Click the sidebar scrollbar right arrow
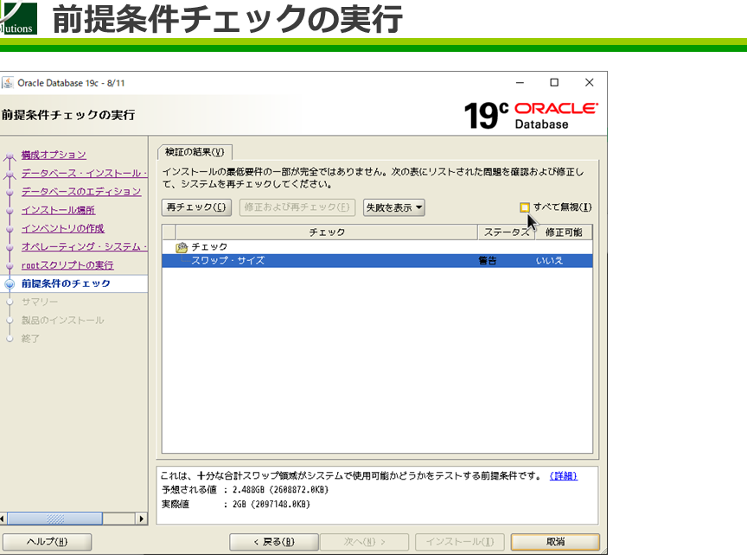This screenshot has height=560, width=747. point(142,519)
